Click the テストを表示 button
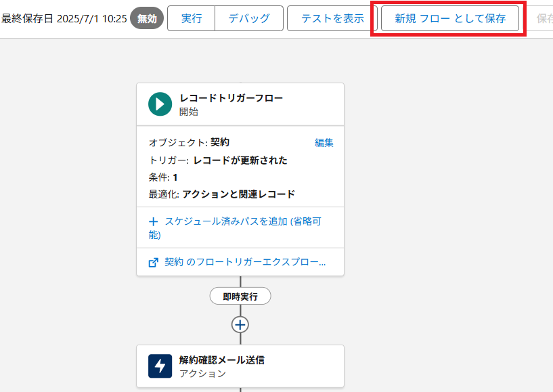The image size is (553, 392). tap(332, 19)
